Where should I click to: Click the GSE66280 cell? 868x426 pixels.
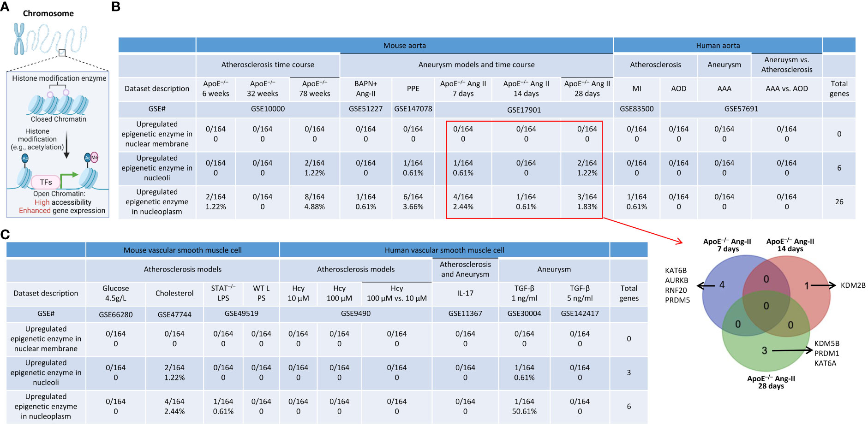coord(116,314)
